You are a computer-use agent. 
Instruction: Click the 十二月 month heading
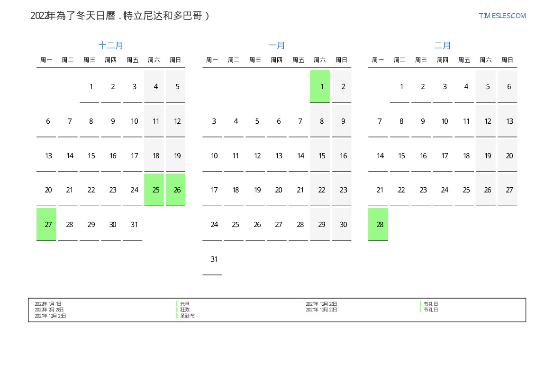click(111, 46)
